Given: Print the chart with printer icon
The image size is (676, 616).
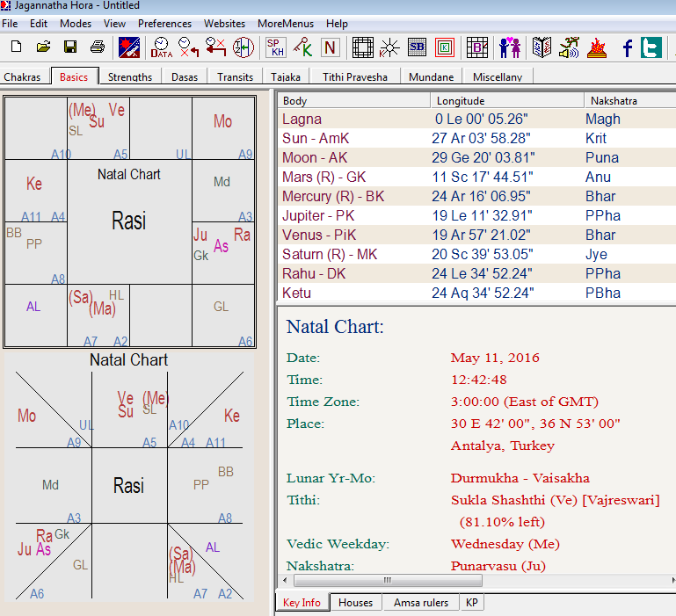Looking at the screenshot, I should [98, 47].
